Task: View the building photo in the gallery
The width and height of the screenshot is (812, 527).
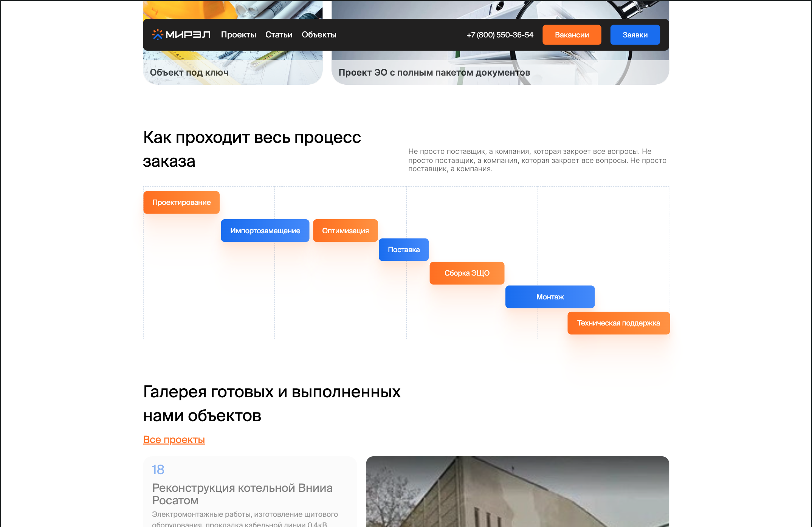Action: pos(518,491)
